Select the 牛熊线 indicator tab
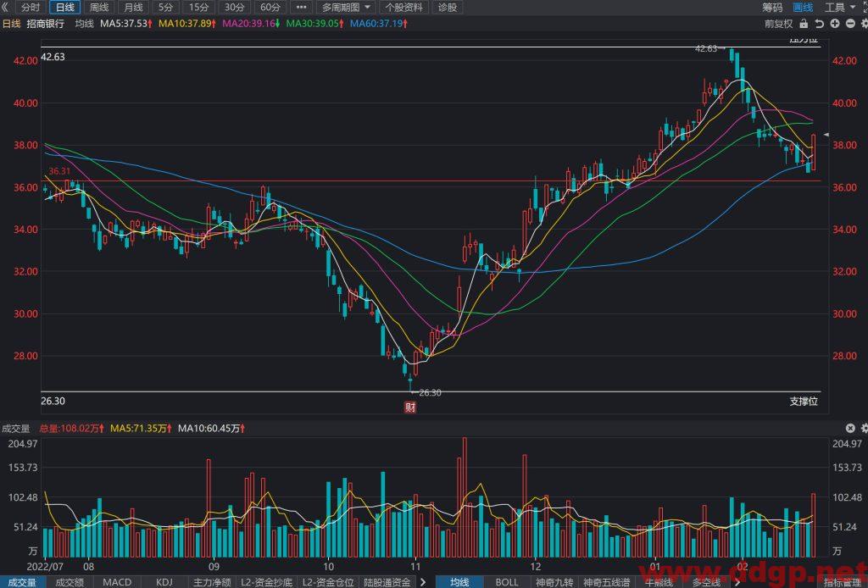The image size is (868, 588). click(658, 582)
